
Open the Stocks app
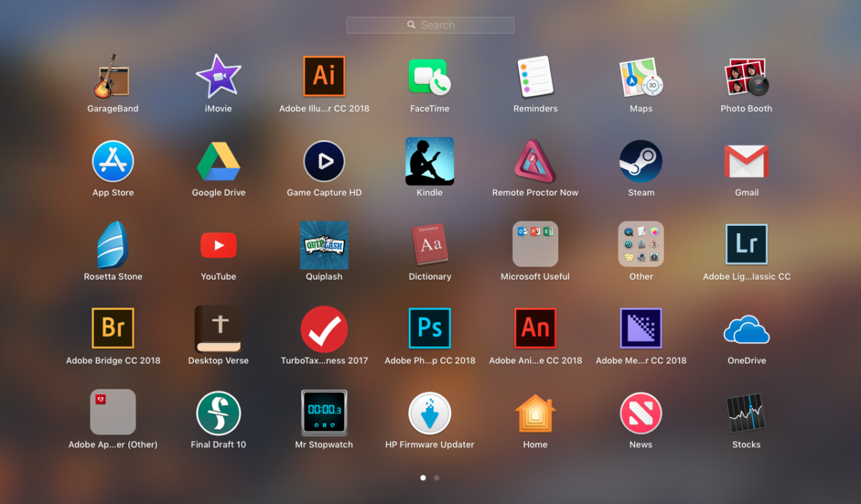(x=746, y=412)
